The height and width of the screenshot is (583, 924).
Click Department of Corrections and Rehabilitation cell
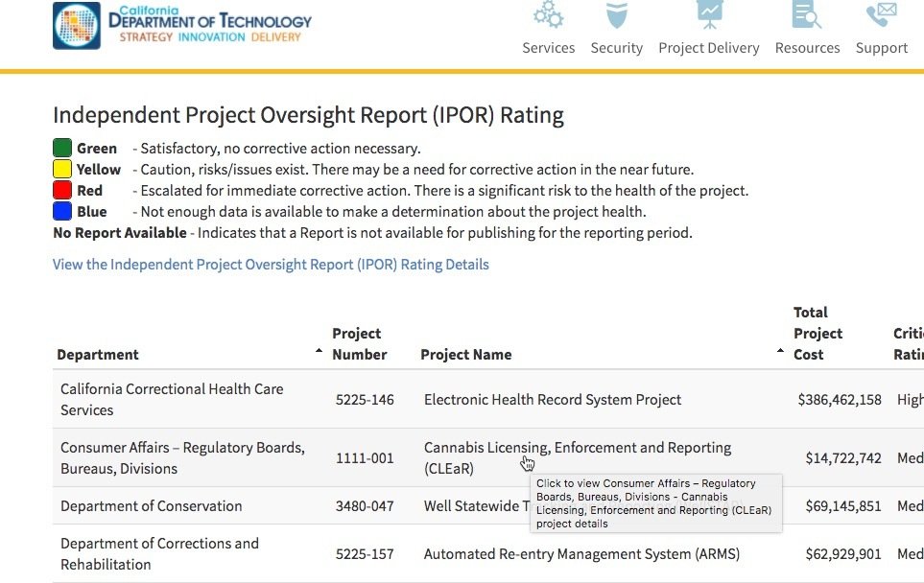click(159, 553)
